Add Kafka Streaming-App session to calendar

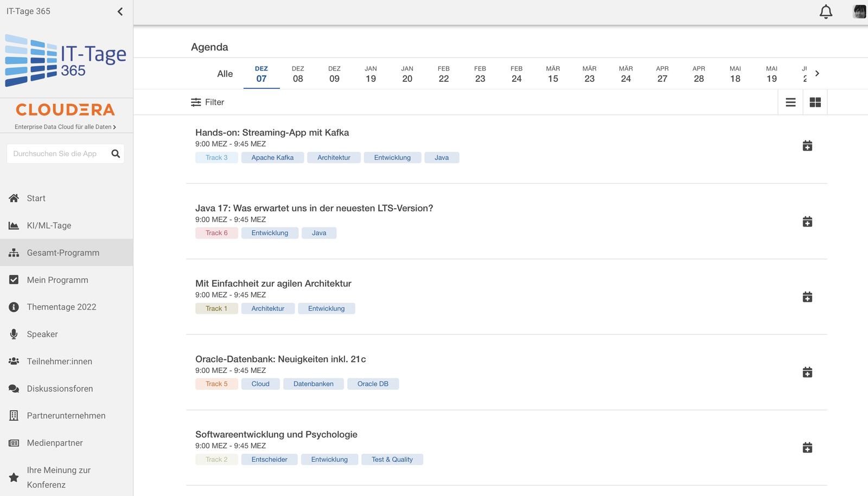coord(807,146)
